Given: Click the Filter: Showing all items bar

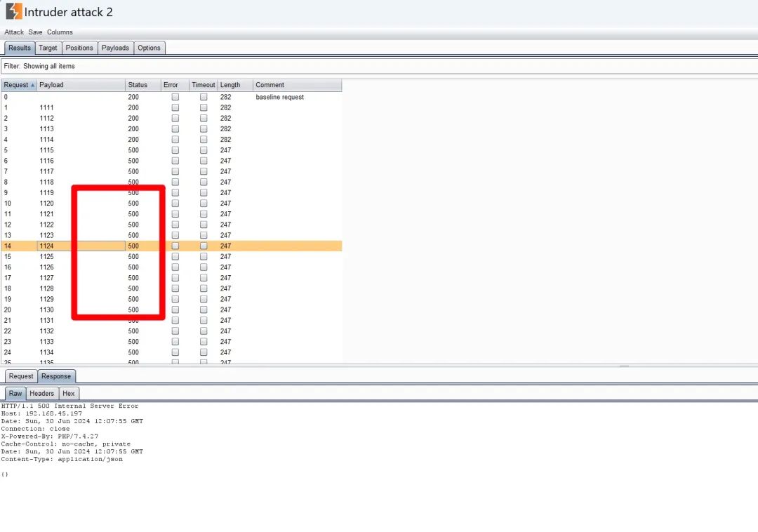Looking at the screenshot, I should click(379, 66).
